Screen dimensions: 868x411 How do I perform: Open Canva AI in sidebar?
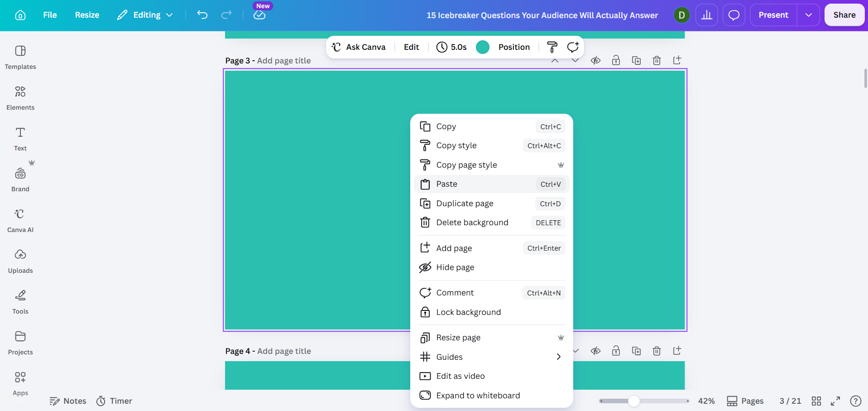point(20,221)
